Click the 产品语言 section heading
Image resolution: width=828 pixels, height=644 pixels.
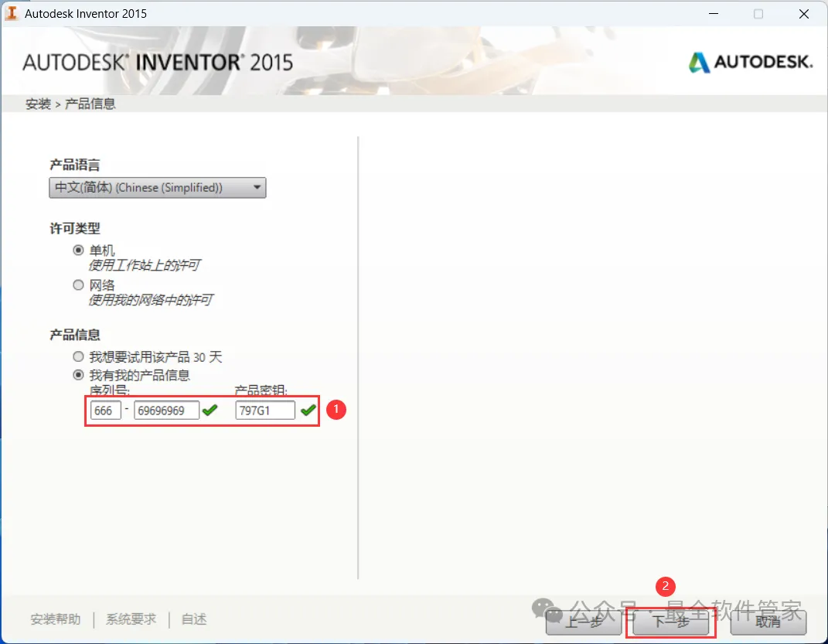coord(74,165)
